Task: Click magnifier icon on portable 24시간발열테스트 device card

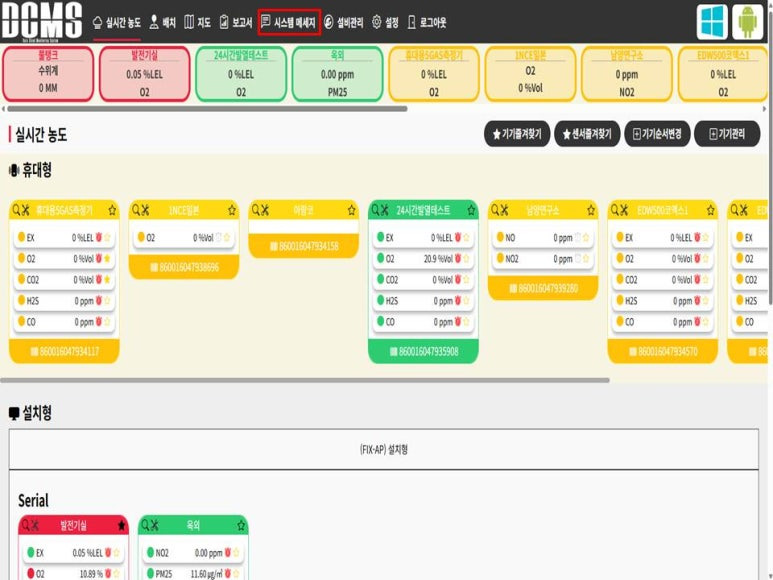Action: 375,210
